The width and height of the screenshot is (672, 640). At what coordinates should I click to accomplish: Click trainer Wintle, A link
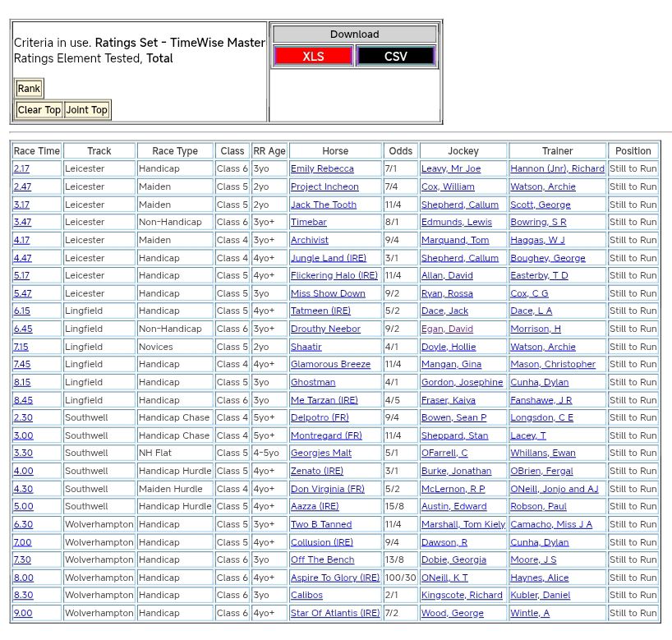530,613
